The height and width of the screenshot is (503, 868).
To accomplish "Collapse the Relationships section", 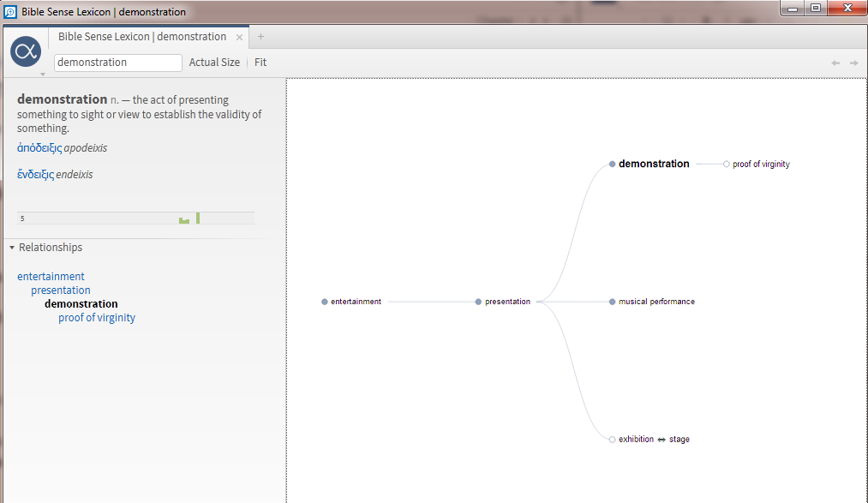I will 12,248.
